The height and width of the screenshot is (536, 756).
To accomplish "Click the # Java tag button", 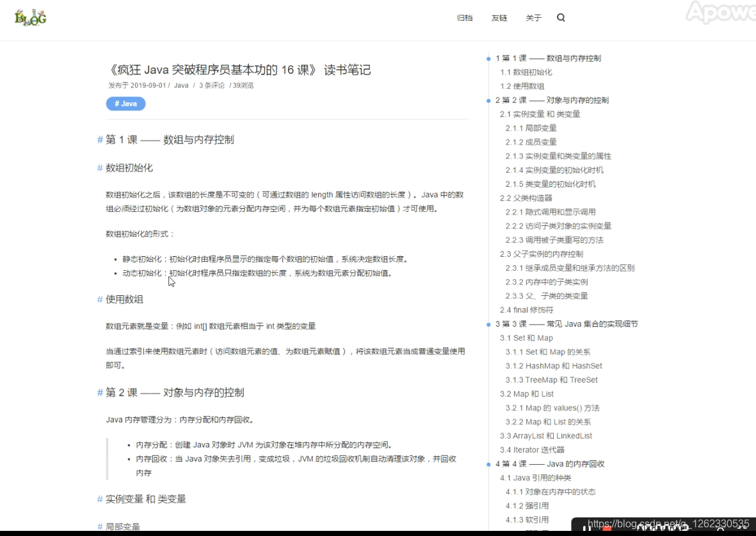I will pos(126,104).
